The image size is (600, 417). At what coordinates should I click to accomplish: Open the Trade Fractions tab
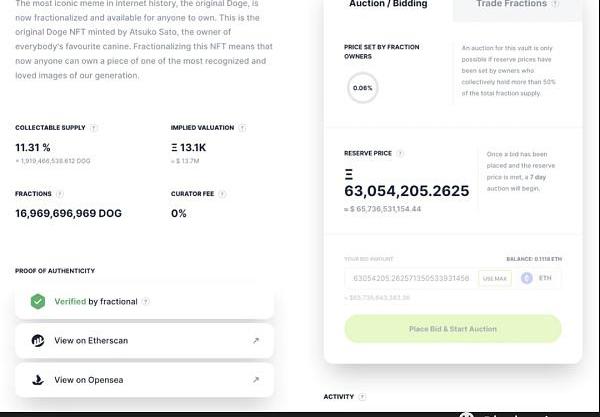point(511,5)
